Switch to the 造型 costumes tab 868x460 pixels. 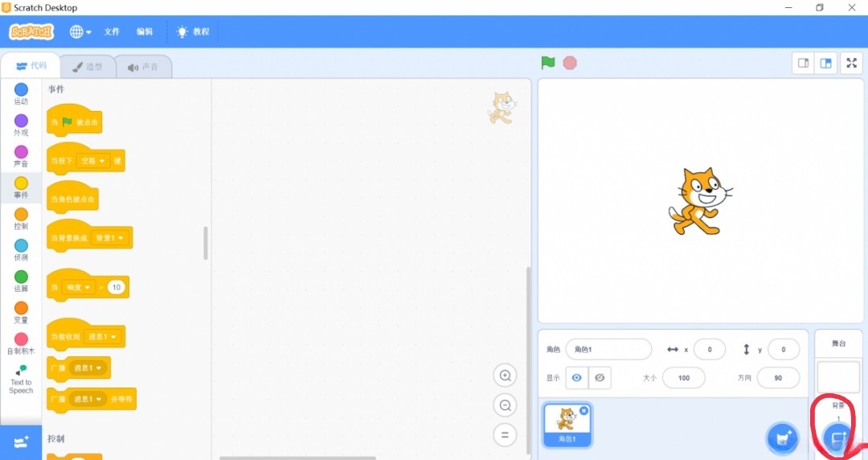[88, 67]
